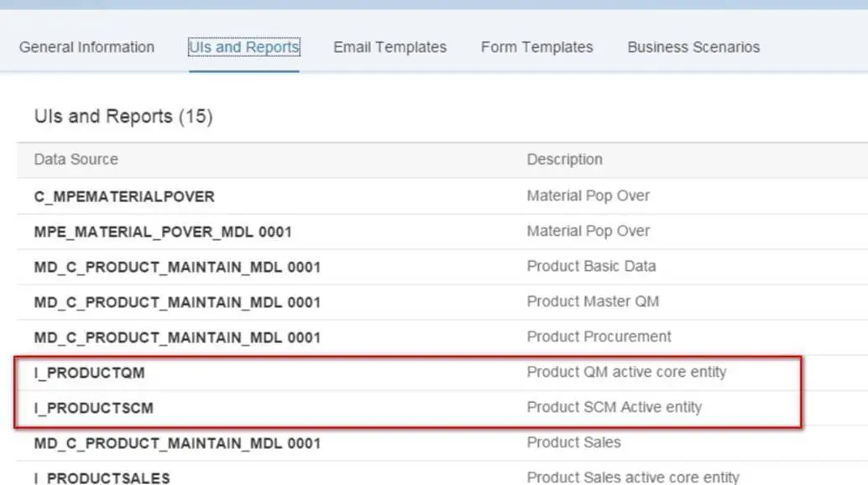Go to the Form Templates tab
Viewport: 868px width, 485px height.
[x=536, y=47]
